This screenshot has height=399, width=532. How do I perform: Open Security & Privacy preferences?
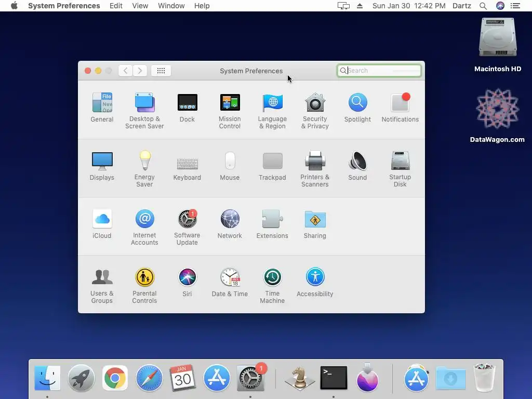click(315, 111)
